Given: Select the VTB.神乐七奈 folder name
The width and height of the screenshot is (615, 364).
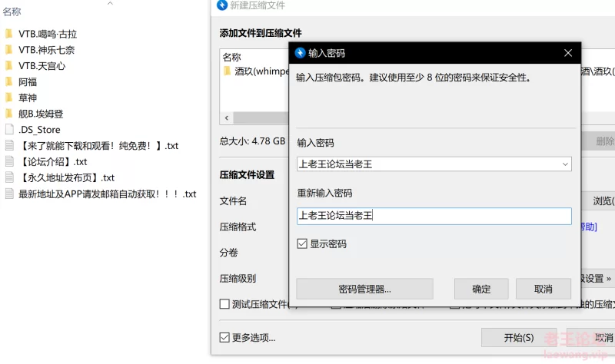Looking at the screenshot, I should click(46, 50).
